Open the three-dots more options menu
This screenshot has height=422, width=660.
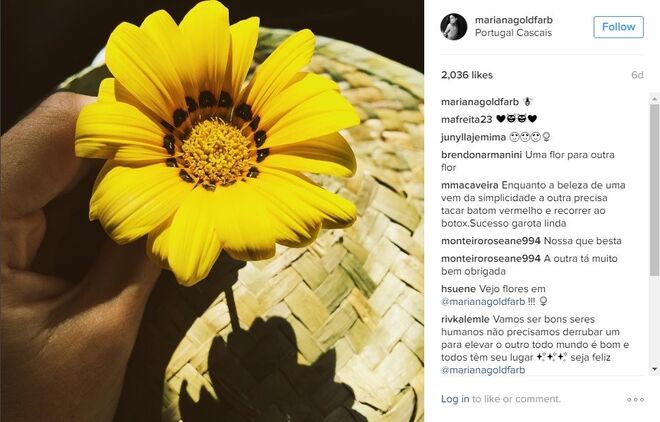pyautogui.click(x=635, y=399)
